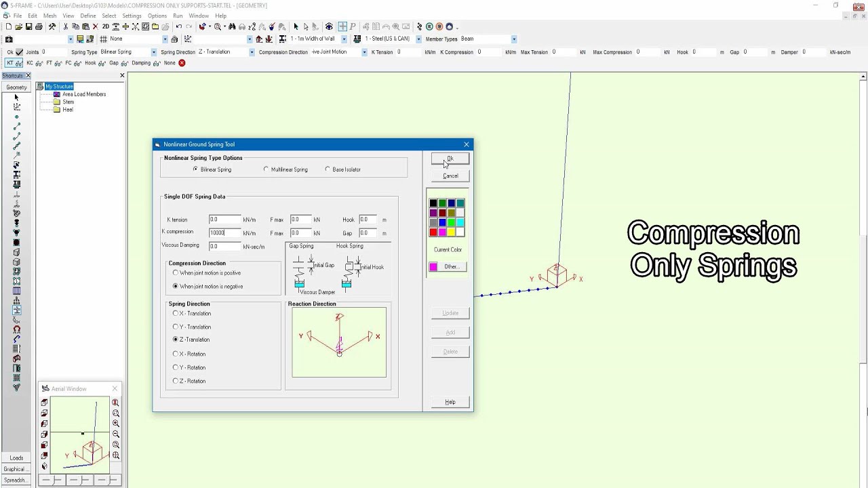Screen dimensions: 868x488
Task: Click the Save diskette icon
Action: 28,27
